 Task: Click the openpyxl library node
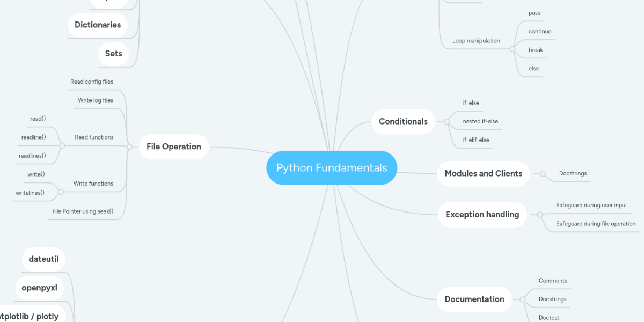(39, 288)
